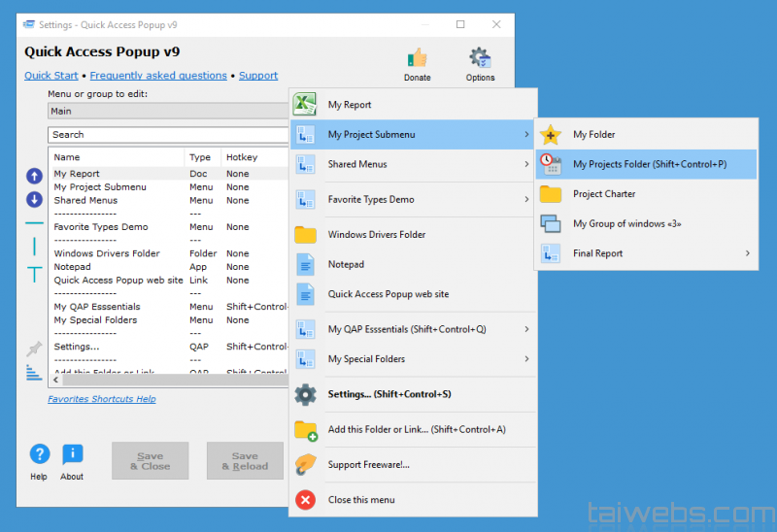The image size is (777, 532).
Task: Click the Donate thumbs-up icon
Action: coord(417,58)
